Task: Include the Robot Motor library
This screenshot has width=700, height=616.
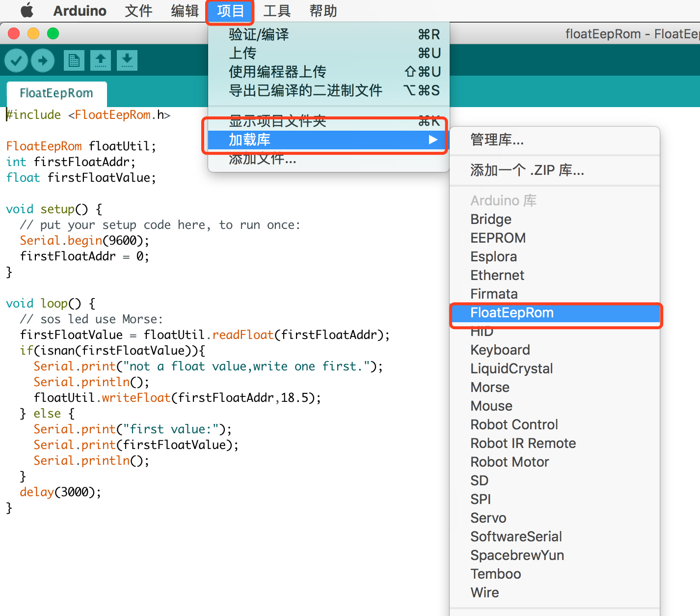Action: pyautogui.click(x=555, y=462)
